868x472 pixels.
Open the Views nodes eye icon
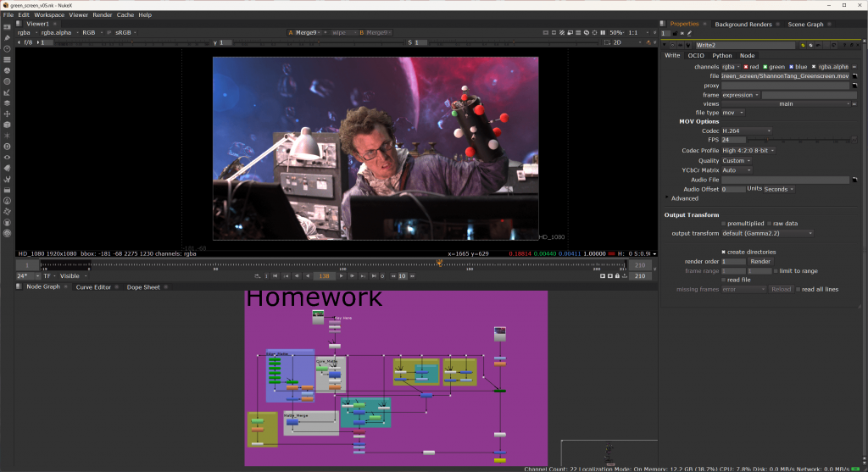click(7, 158)
